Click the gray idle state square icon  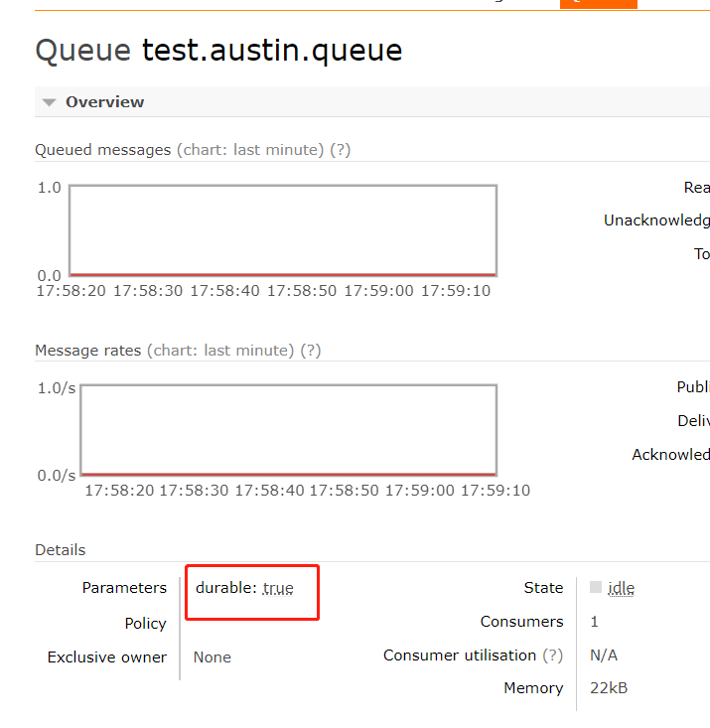596,587
